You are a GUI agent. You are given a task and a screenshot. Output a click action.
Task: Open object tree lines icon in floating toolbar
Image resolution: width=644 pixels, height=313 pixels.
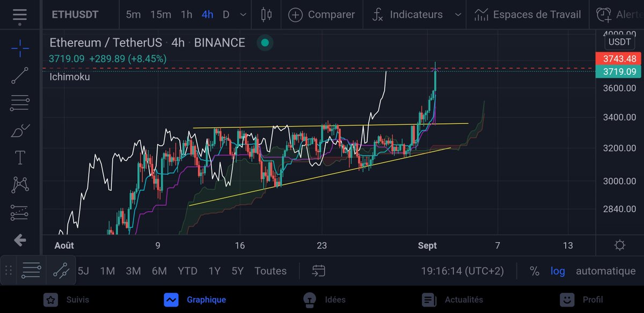31,271
